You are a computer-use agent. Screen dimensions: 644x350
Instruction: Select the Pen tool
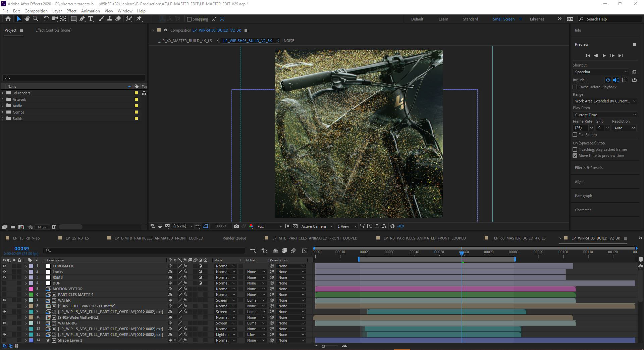(82, 19)
